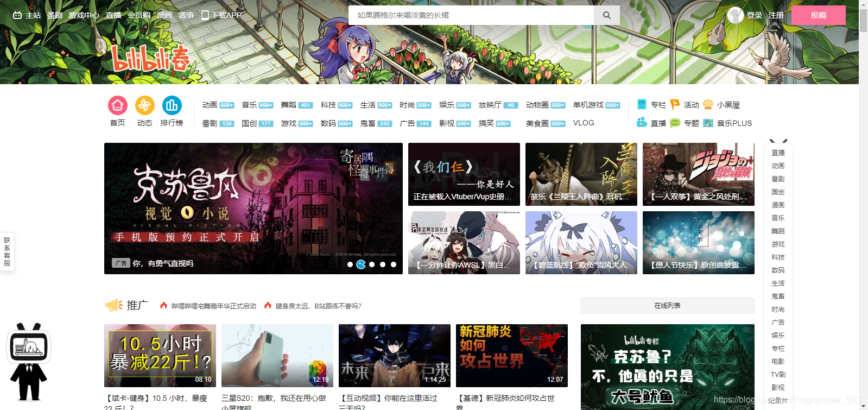868x410 pixels.
Task: Select the fourth carousel dot
Action: (x=383, y=264)
